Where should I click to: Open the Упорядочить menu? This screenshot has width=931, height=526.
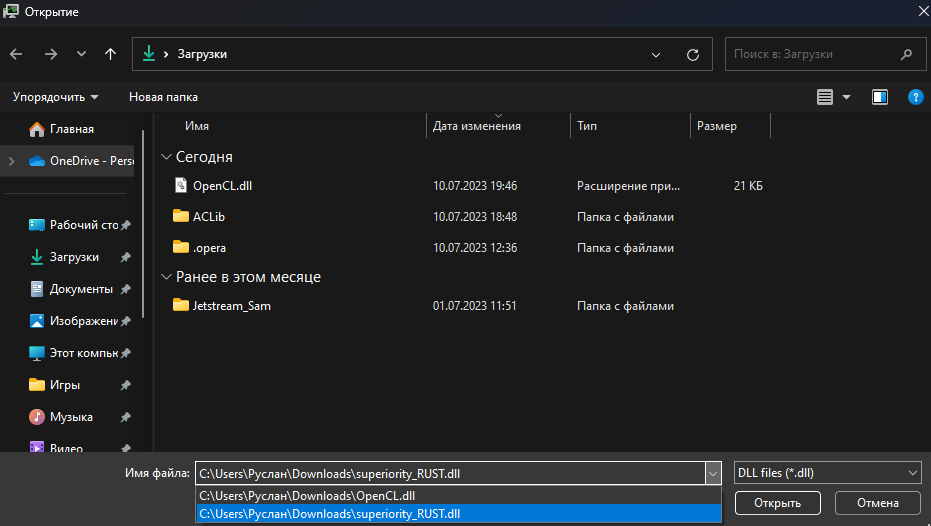[55, 97]
